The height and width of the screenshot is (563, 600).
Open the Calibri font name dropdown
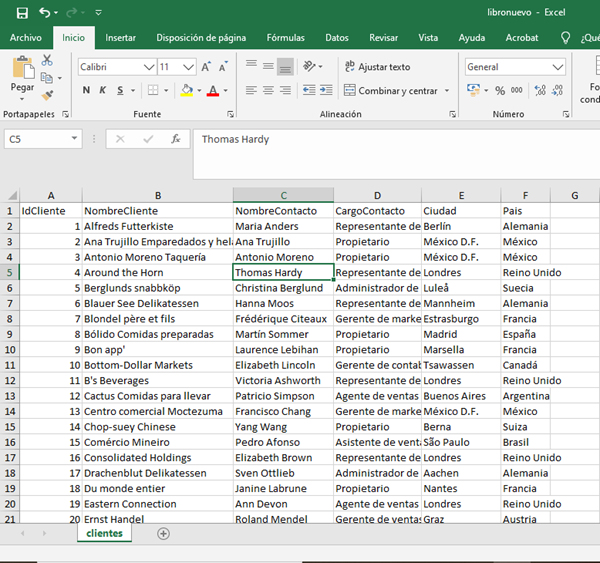click(149, 67)
